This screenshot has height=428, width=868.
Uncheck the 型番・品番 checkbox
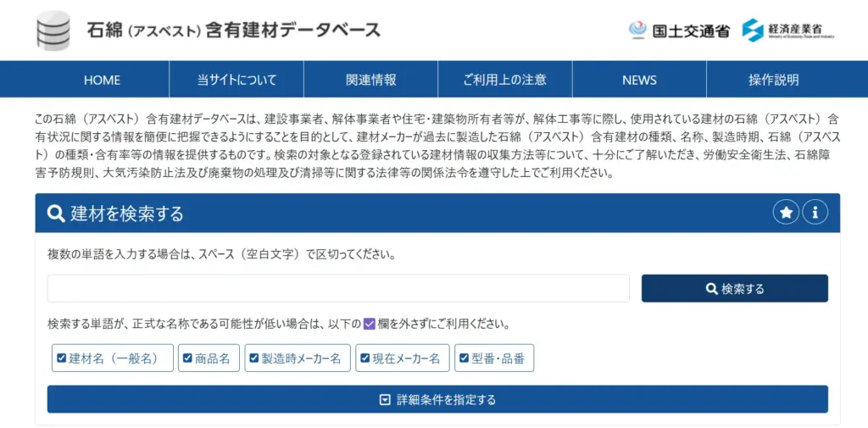click(x=464, y=359)
